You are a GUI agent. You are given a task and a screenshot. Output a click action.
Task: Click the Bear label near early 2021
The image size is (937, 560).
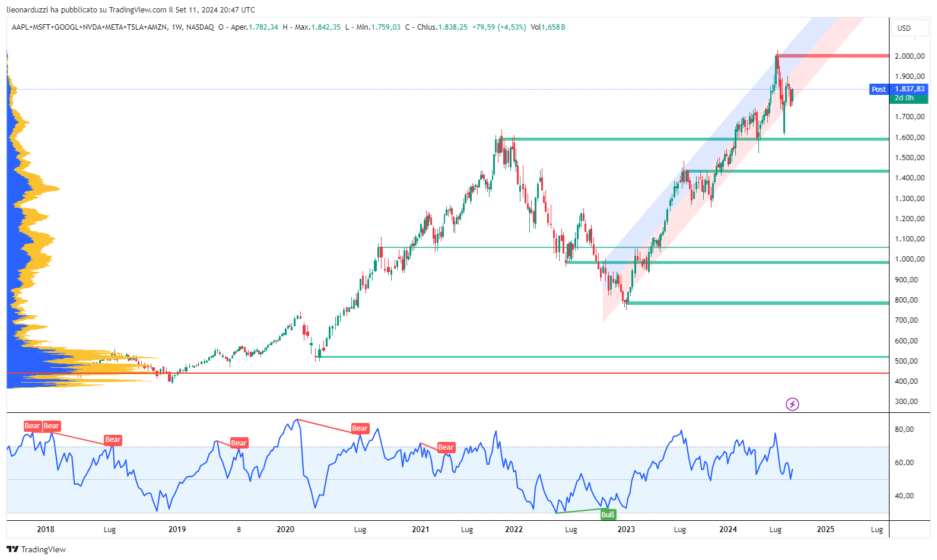446,447
